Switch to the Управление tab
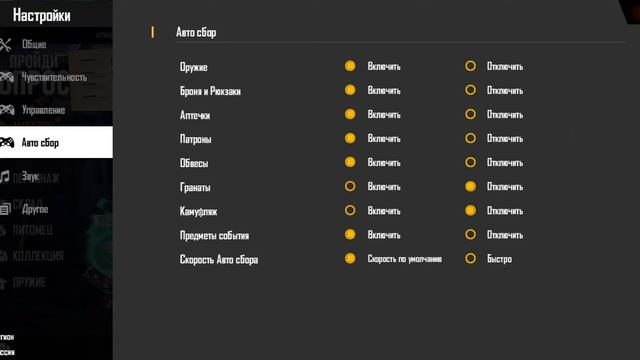 tap(56, 110)
